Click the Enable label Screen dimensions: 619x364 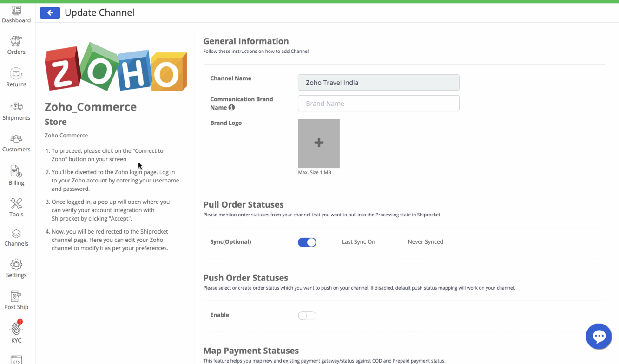[x=219, y=315]
